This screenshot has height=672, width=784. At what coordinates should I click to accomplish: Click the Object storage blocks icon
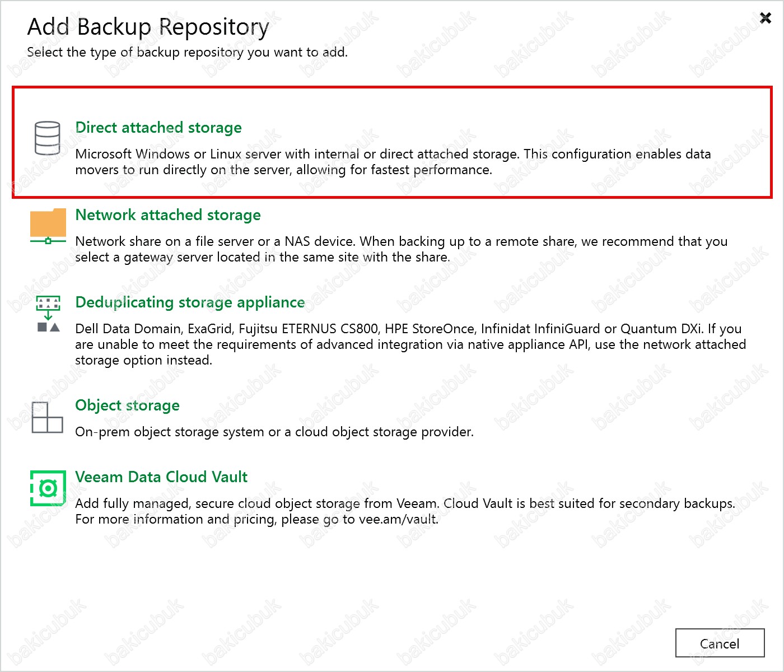pos(47,417)
